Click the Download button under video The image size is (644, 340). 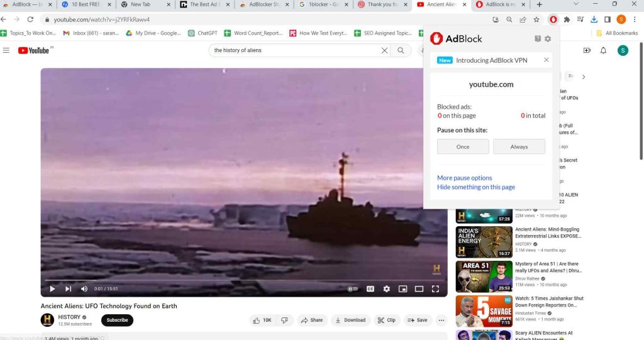350,321
